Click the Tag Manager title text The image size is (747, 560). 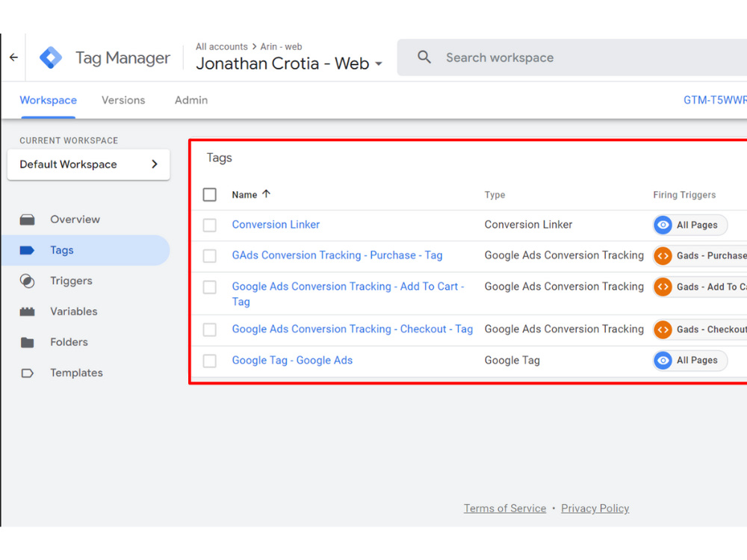123,57
